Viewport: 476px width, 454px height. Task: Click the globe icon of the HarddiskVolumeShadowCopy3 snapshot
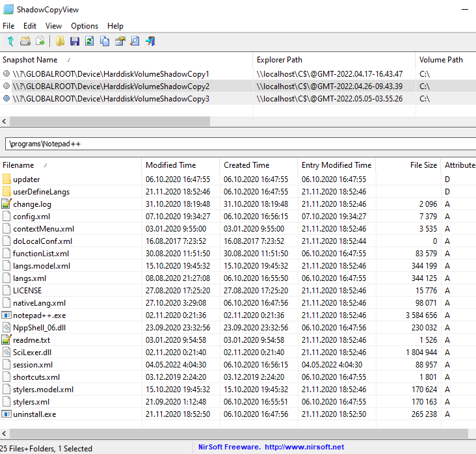coord(7,98)
